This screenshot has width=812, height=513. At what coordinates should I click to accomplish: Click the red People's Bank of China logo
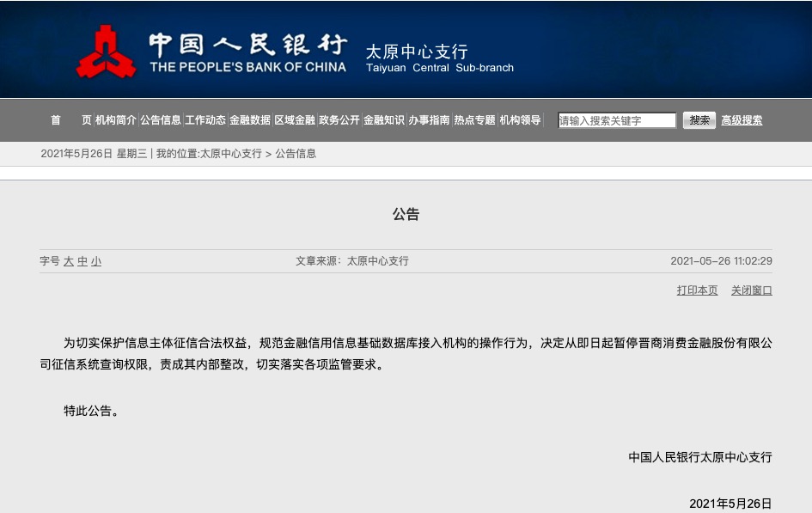[107, 52]
